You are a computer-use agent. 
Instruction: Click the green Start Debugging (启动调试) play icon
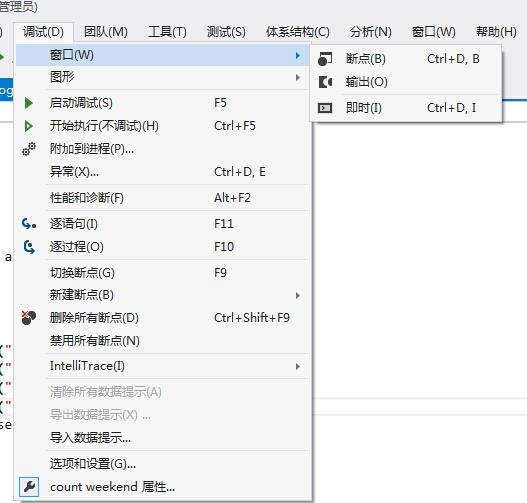(x=29, y=103)
